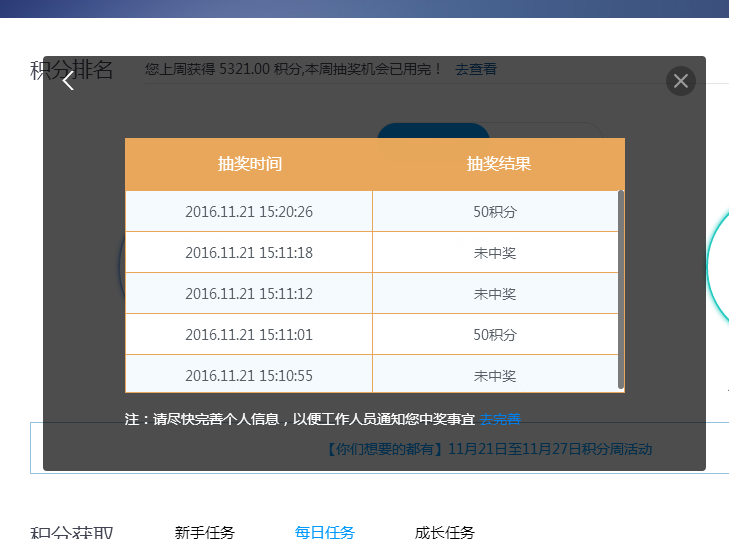Open the 成长任务 tab
This screenshot has height=539, width=729.
pyautogui.click(x=444, y=532)
